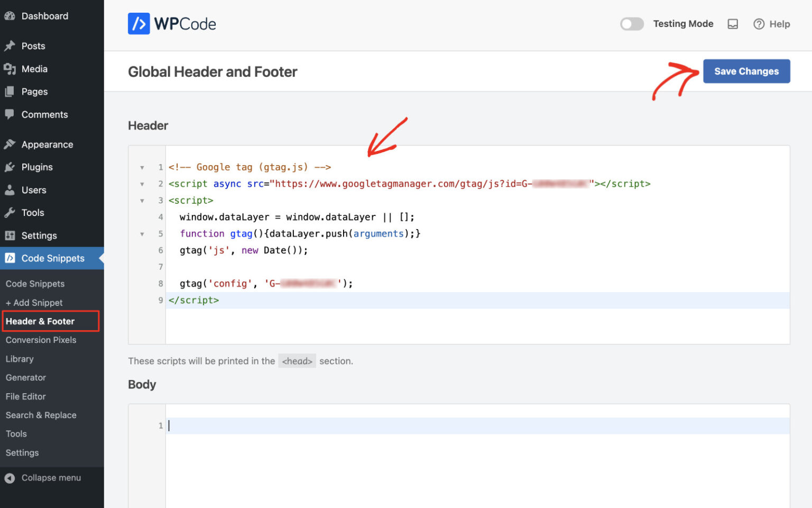
Task: Click the Plugins plug icon
Action: [x=10, y=167]
